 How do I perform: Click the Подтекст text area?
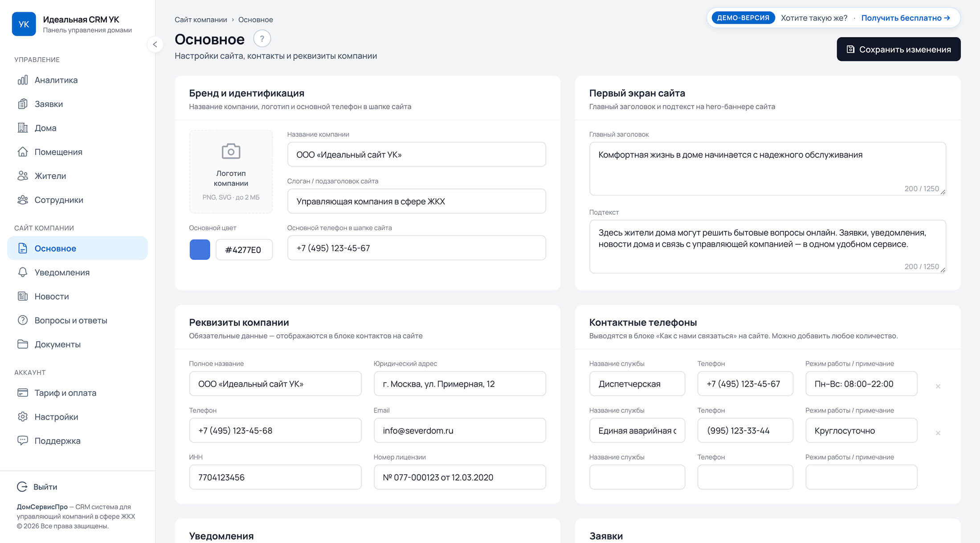(768, 247)
